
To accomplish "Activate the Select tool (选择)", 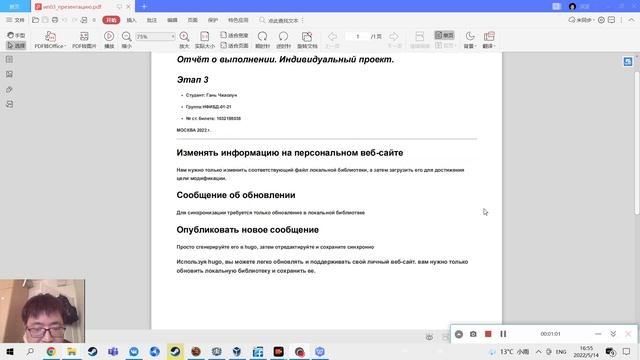I will (x=16, y=45).
